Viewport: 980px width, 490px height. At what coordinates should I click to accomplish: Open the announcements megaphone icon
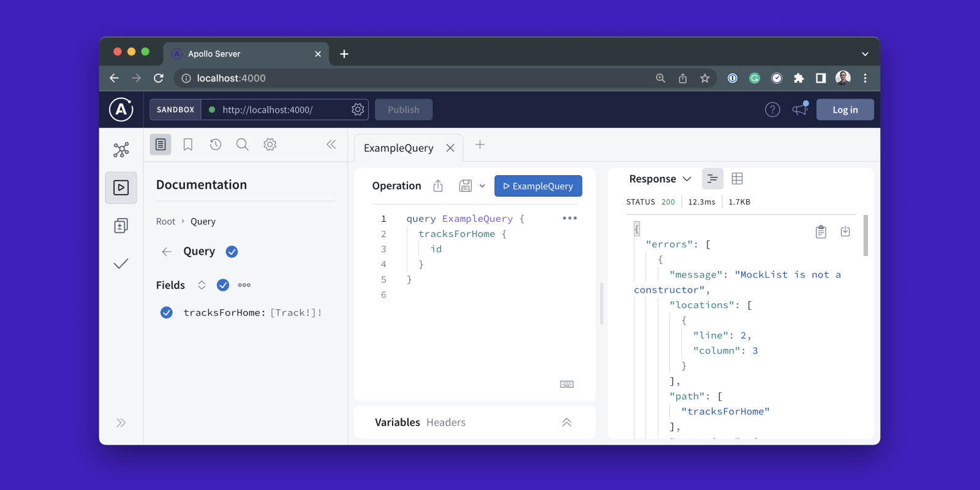point(800,109)
